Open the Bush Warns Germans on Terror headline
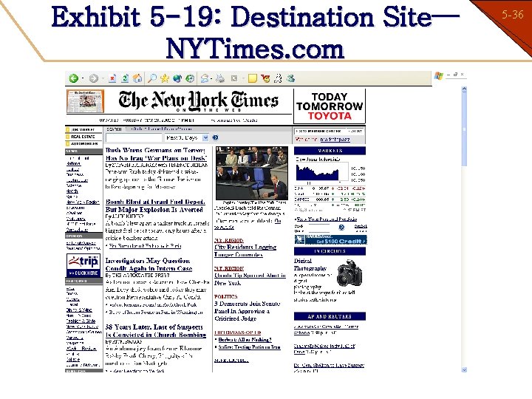 [x=156, y=154]
